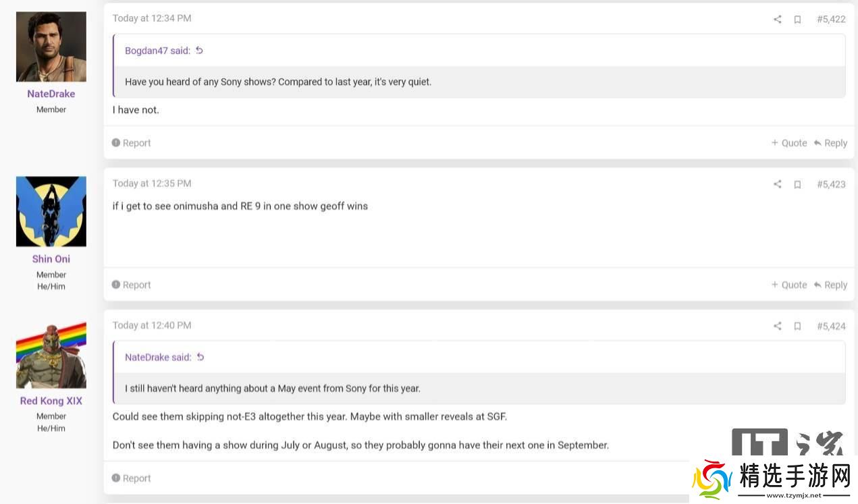Jump to Bogdan47's quoted post arrow
Viewport: 858px width, 504px height.
[199, 51]
